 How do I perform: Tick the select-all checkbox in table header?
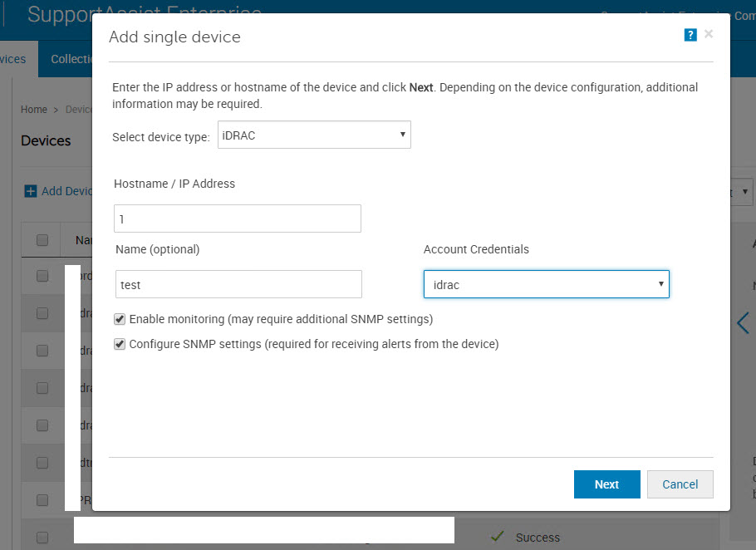[x=42, y=240]
